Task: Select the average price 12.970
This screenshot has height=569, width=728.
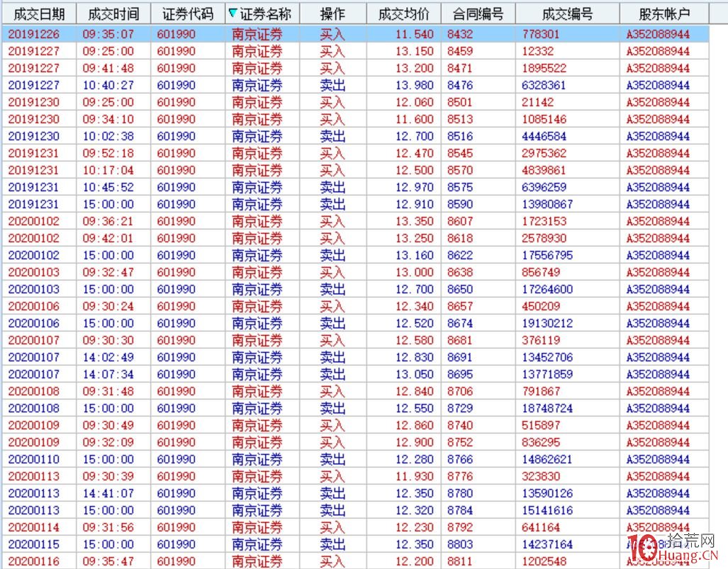Action: tap(415, 188)
